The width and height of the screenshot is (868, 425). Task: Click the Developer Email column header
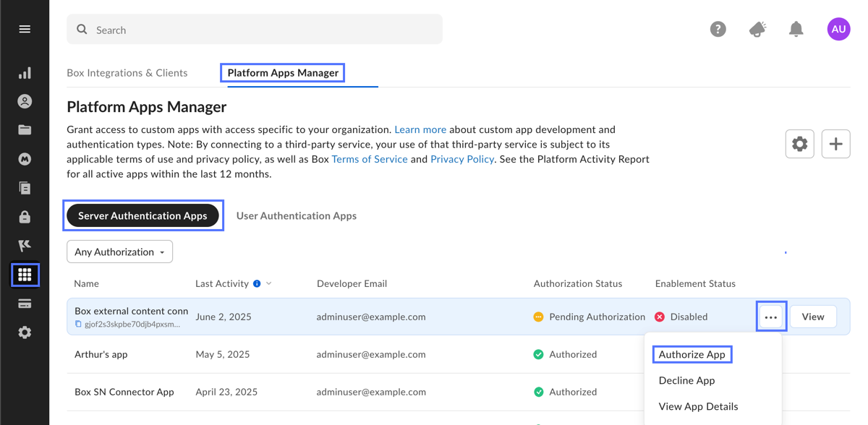352,283
